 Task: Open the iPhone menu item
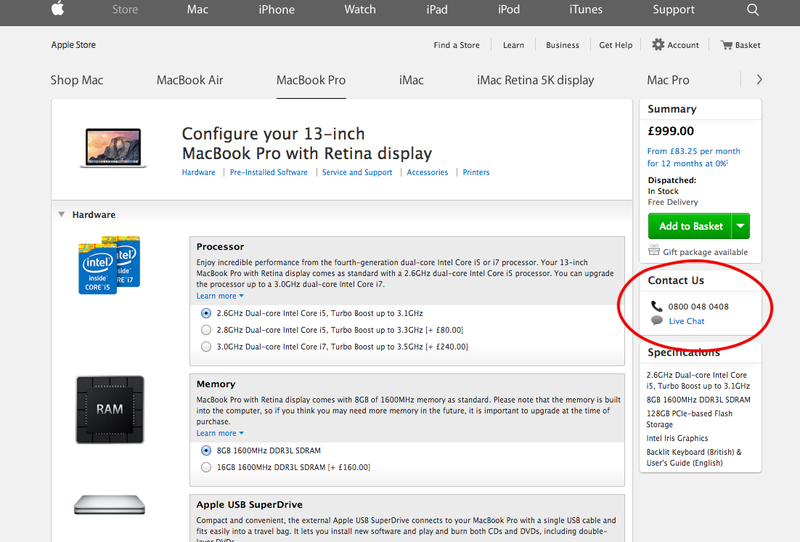(x=277, y=10)
